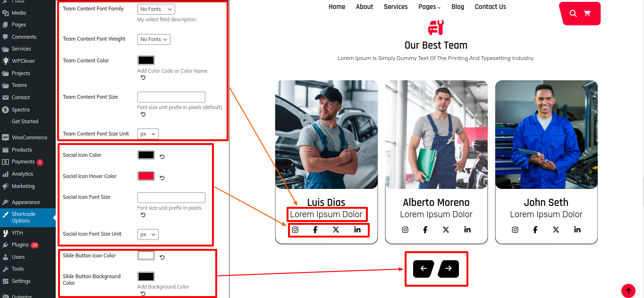Click Luis Dias Instagram icon

[295, 230]
